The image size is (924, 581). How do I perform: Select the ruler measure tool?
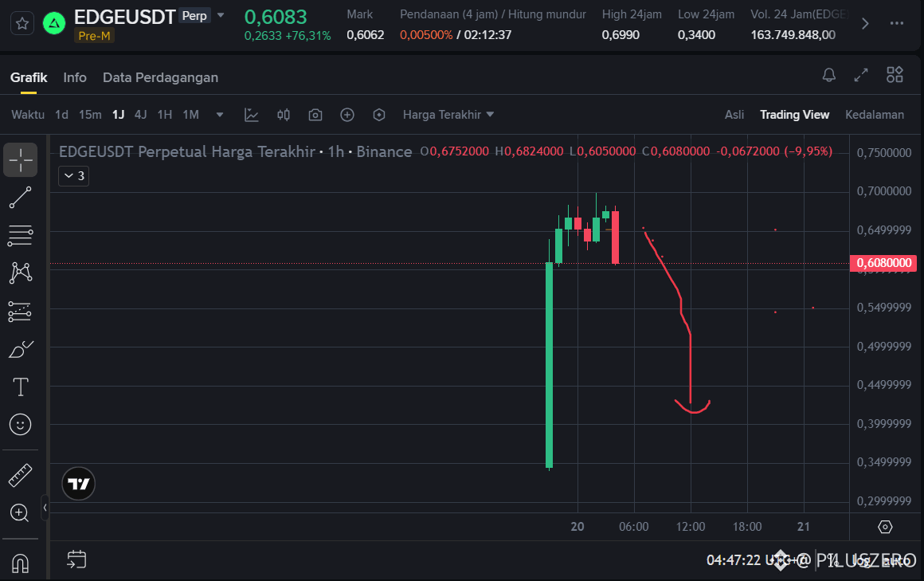pyautogui.click(x=21, y=476)
